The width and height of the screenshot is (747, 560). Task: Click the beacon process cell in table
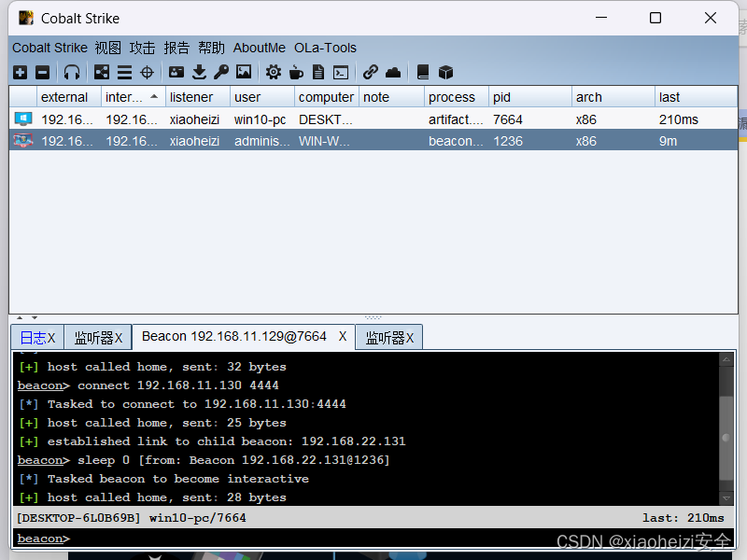(x=456, y=142)
